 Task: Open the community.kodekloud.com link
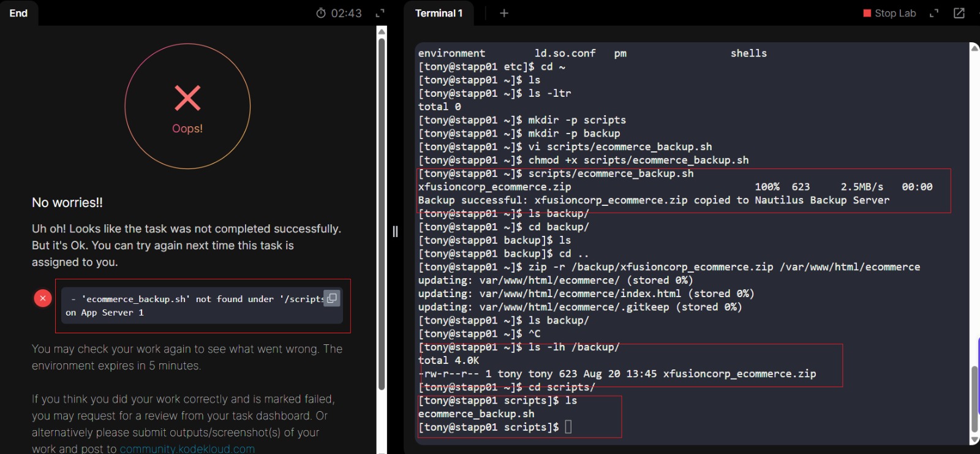pos(187,448)
